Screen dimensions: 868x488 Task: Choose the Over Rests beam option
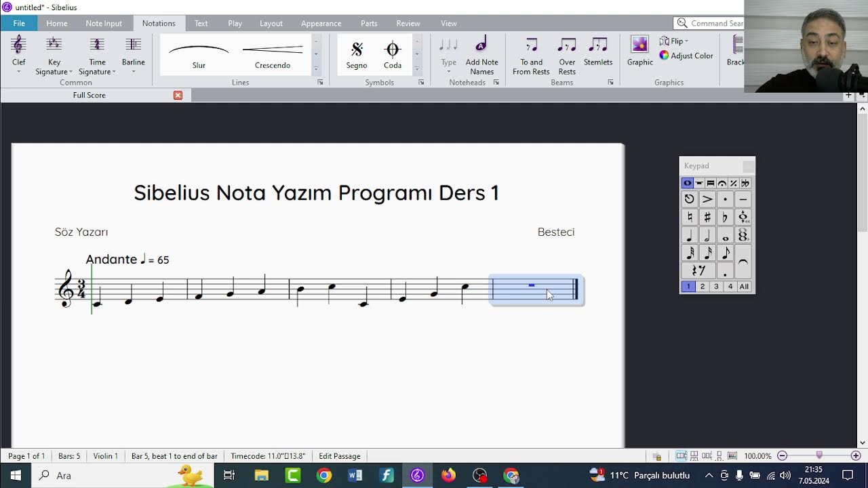(x=567, y=55)
